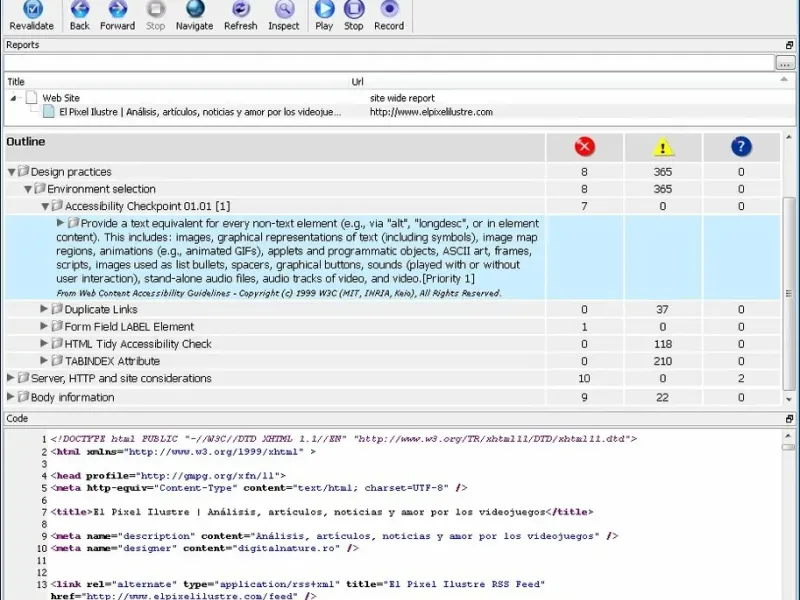
Task: Click the Record toolbar icon
Action: 389,9
